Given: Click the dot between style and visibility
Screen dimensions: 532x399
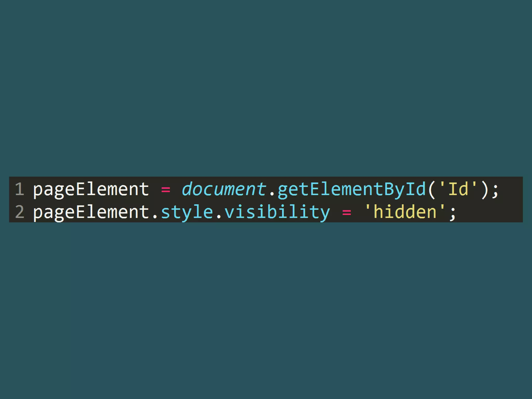Looking at the screenshot, I should click(x=219, y=217).
